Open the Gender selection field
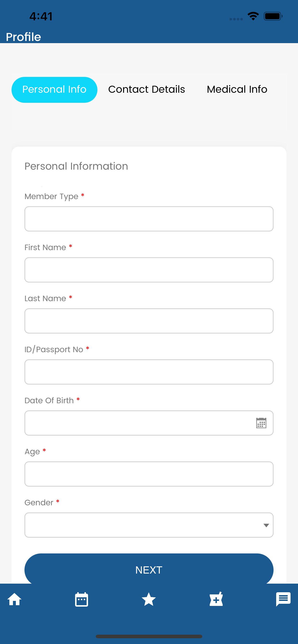Viewport: 298px width, 644px height. coord(149,525)
